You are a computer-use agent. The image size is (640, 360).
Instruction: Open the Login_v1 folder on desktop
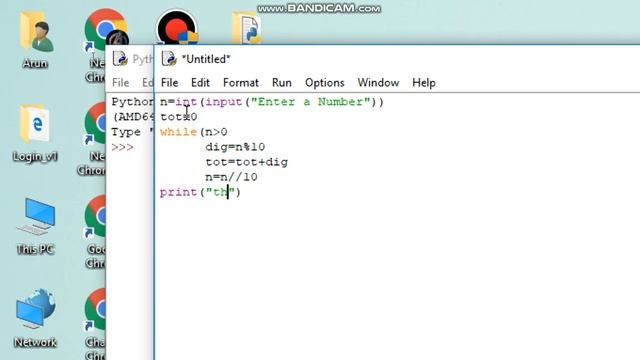[x=36, y=124]
